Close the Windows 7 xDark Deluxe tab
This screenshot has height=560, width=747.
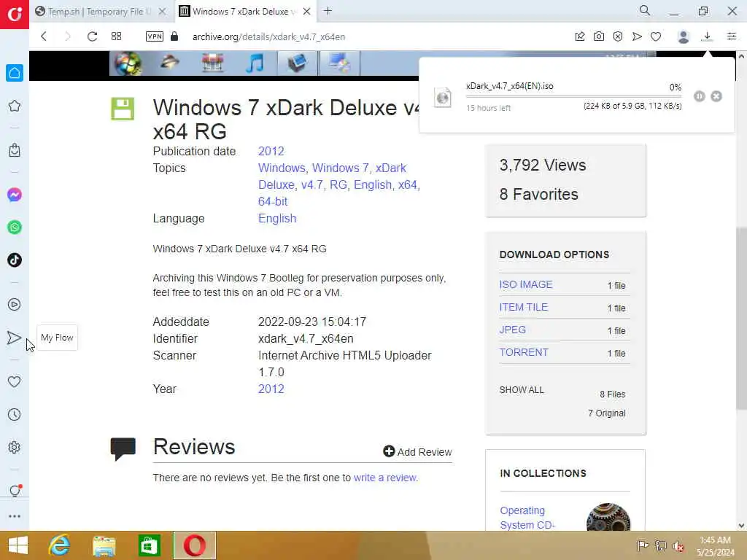pyautogui.click(x=307, y=12)
